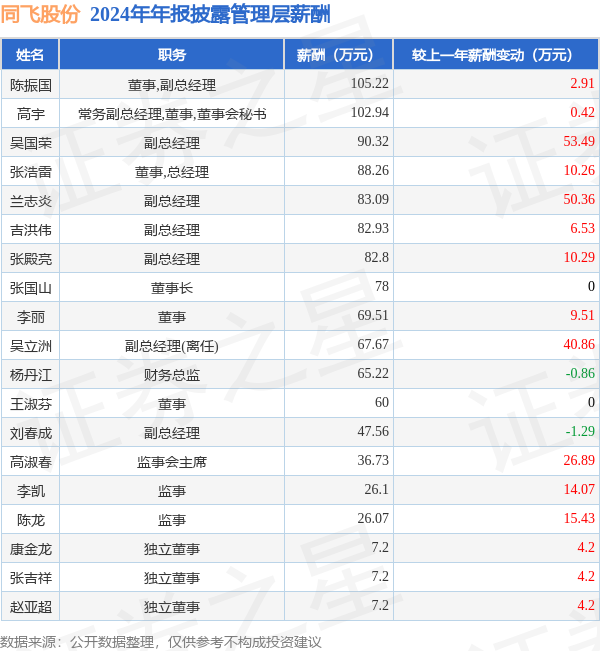
Task: Click 监事 in 李凯's row
Action: [172, 491]
